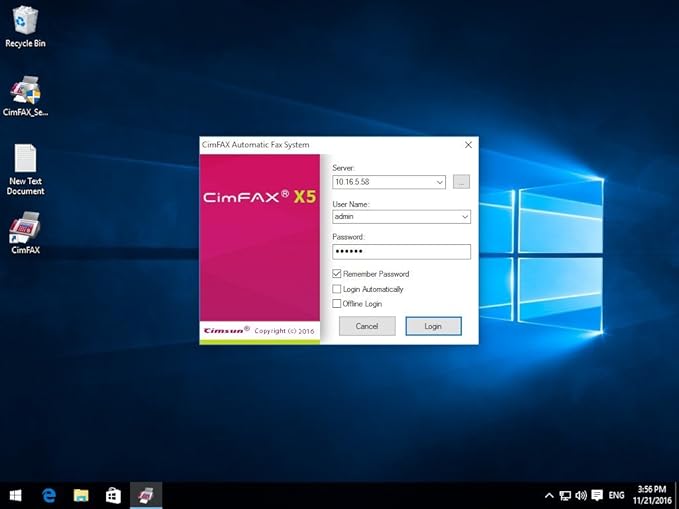Click the volume icon in system tray
This screenshot has width=679, height=509.
(x=580, y=495)
